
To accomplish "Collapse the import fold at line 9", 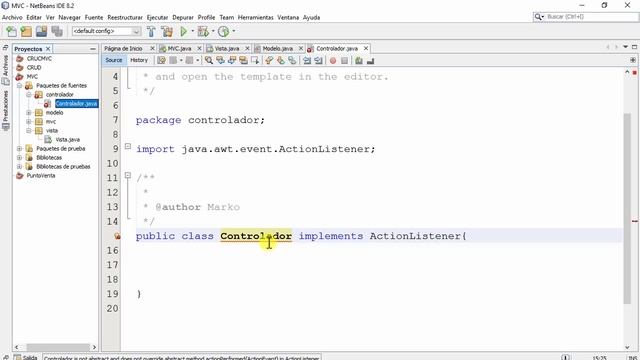I will [x=128, y=146].
